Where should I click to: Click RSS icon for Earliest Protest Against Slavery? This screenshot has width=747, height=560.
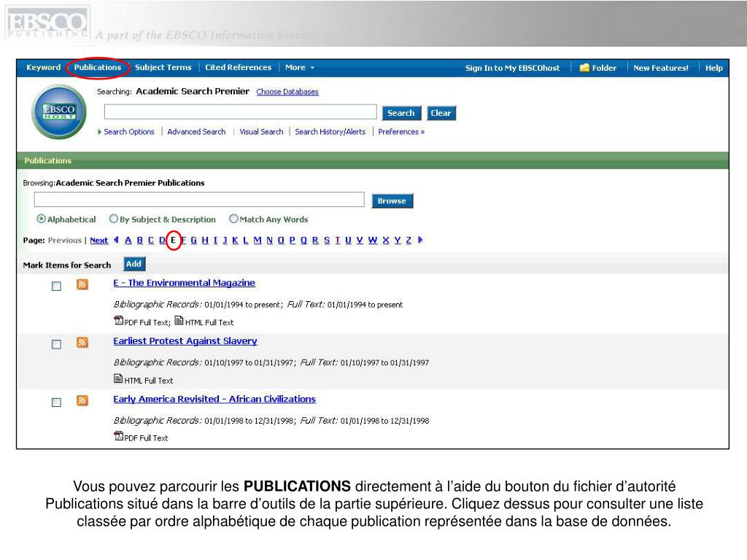point(82,343)
